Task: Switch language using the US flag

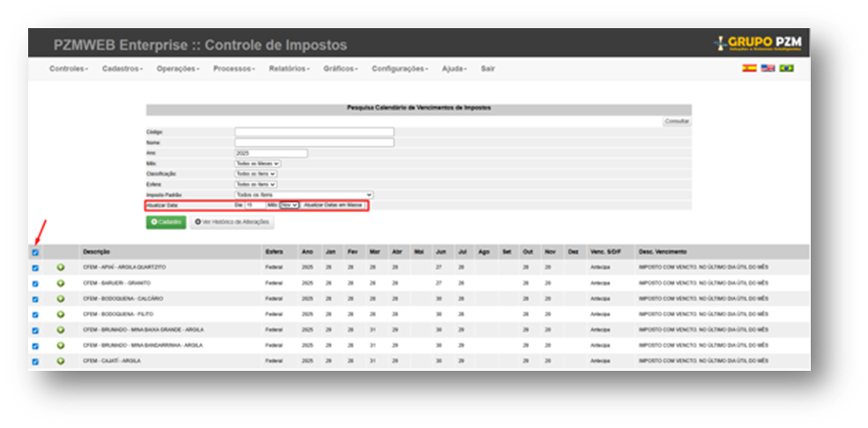Action: (x=768, y=68)
